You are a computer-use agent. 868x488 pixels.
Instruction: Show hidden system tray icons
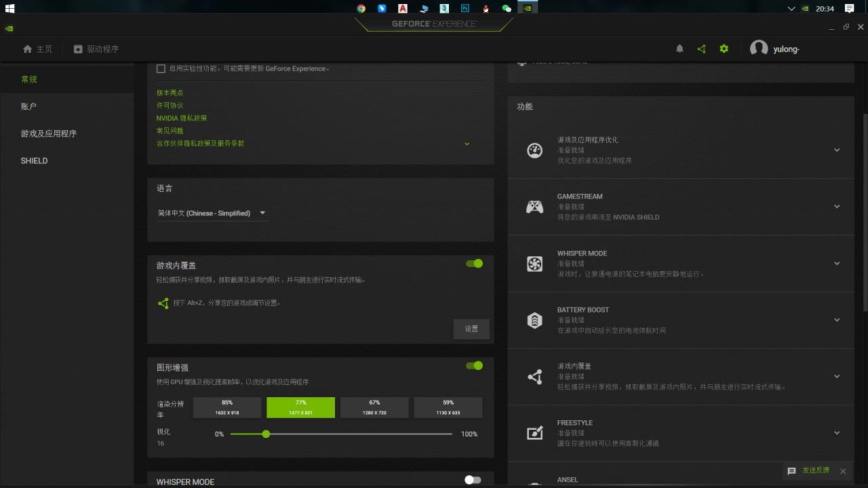[x=791, y=9]
